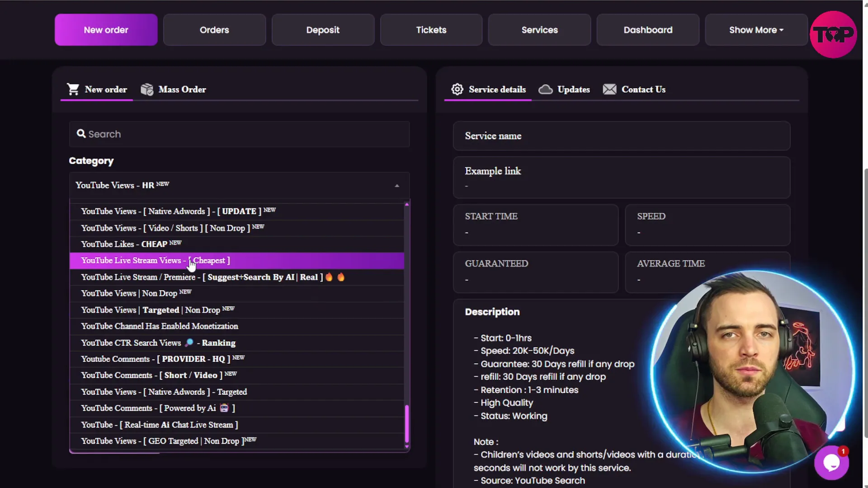Pick YouTube Views | Targeted | Non Drop

237,310
